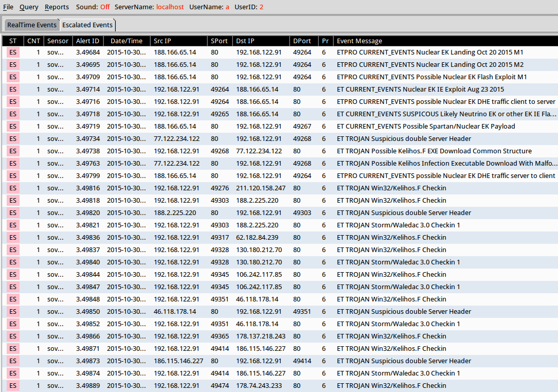Click the CNT column header
Screen dimensions: 558x392
pos(33,41)
